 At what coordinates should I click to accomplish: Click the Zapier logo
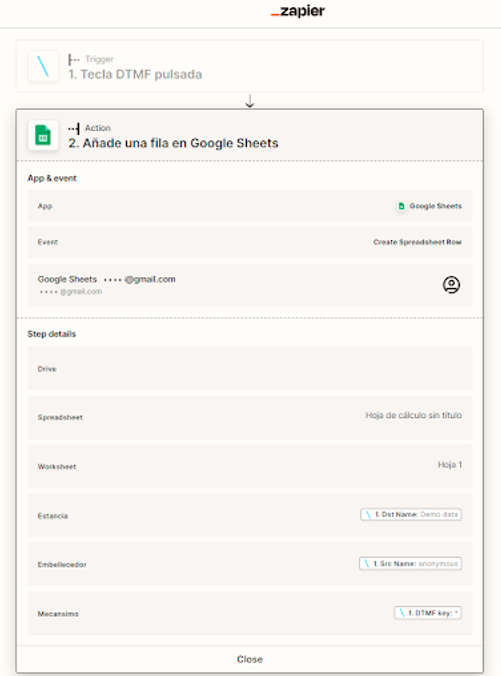click(x=297, y=11)
